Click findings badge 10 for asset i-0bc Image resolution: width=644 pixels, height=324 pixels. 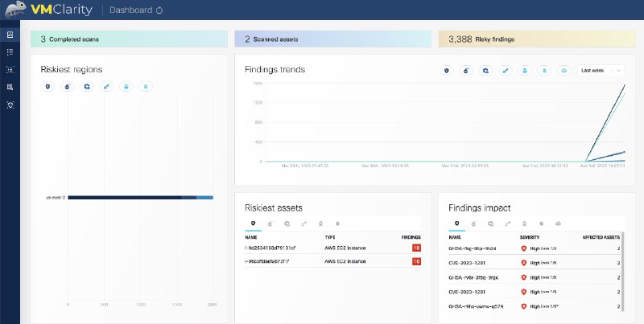(x=416, y=261)
